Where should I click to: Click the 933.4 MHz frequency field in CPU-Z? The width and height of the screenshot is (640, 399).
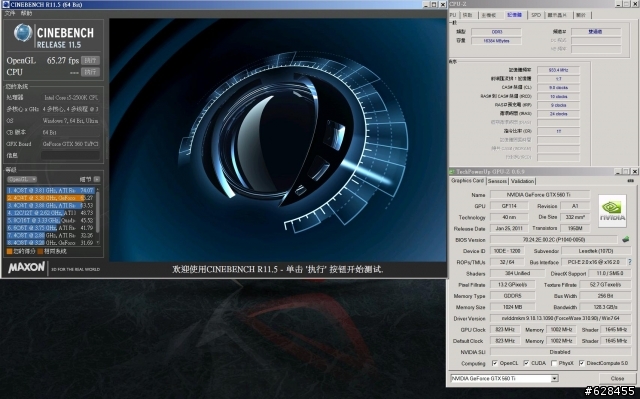click(x=558, y=70)
